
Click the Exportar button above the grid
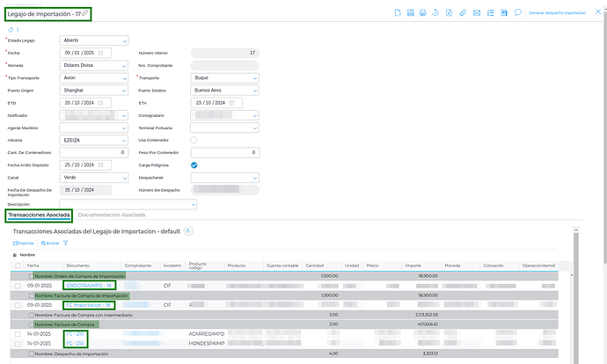24,243
